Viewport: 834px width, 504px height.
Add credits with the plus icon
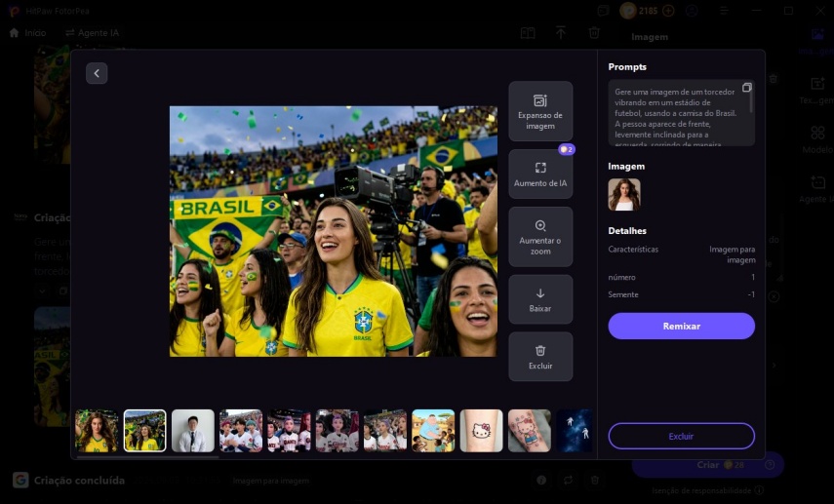[x=668, y=11]
